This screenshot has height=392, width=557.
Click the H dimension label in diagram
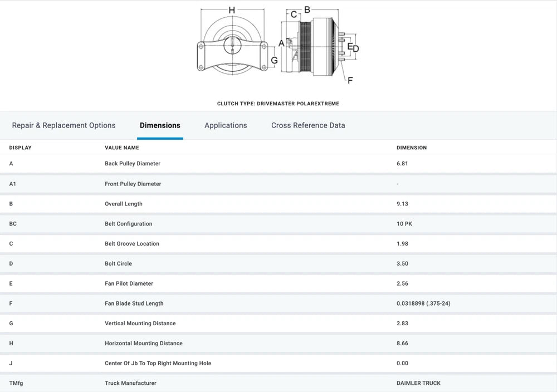coord(232,9)
